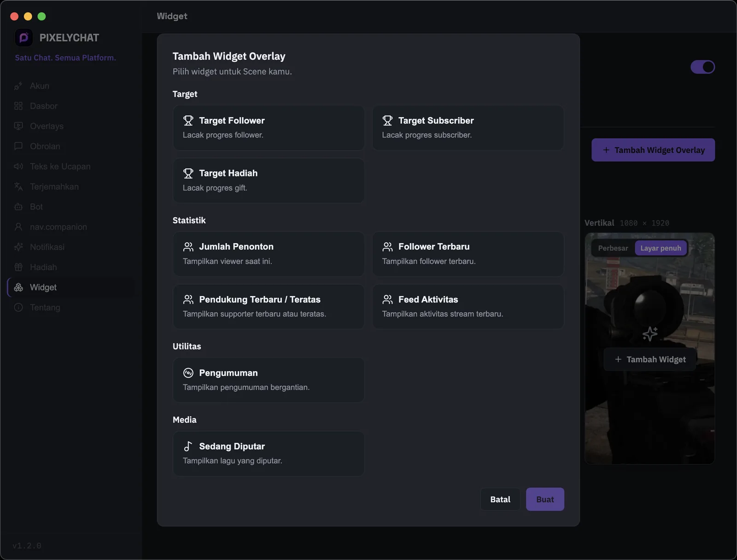Choose the Target Hadiah widget card
This screenshot has width=737, height=560.
pyautogui.click(x=269, y=181)
